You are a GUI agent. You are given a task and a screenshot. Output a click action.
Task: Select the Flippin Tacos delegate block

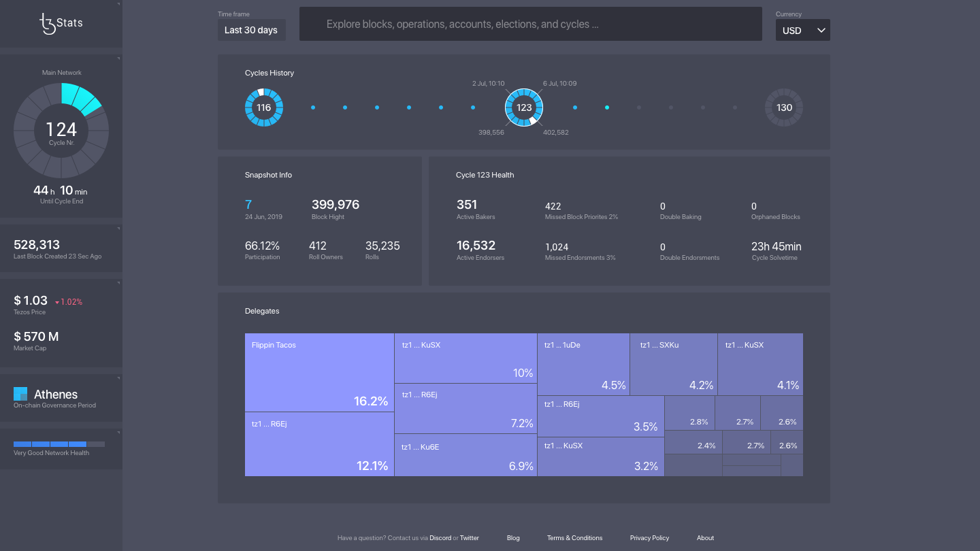[319, 372]
